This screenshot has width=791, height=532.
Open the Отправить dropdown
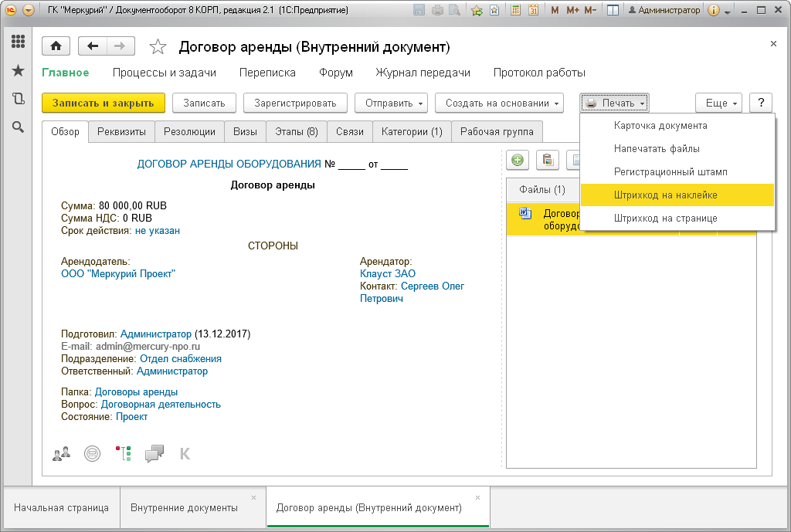[392, 103]
